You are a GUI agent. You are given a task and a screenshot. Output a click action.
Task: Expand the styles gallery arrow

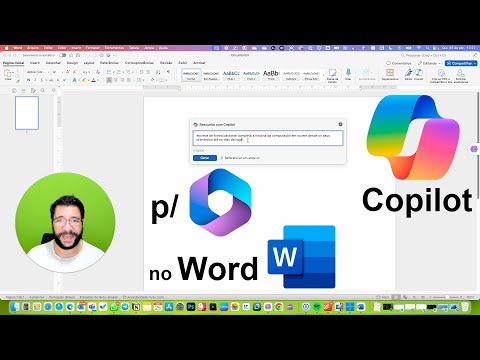coord(323,75)
